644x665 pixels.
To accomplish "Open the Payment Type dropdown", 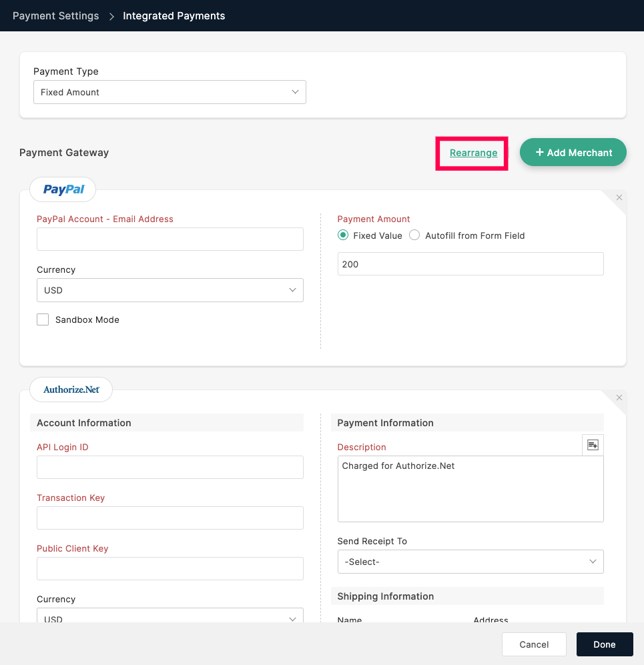I will pyautogui.click(x=170, y=92).
